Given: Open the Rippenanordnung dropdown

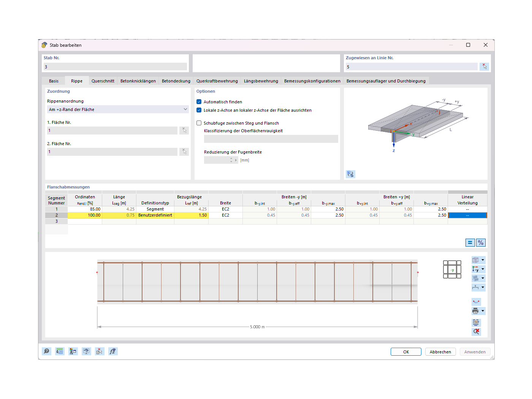Looking at the screenshot, I should pos(118,109).
